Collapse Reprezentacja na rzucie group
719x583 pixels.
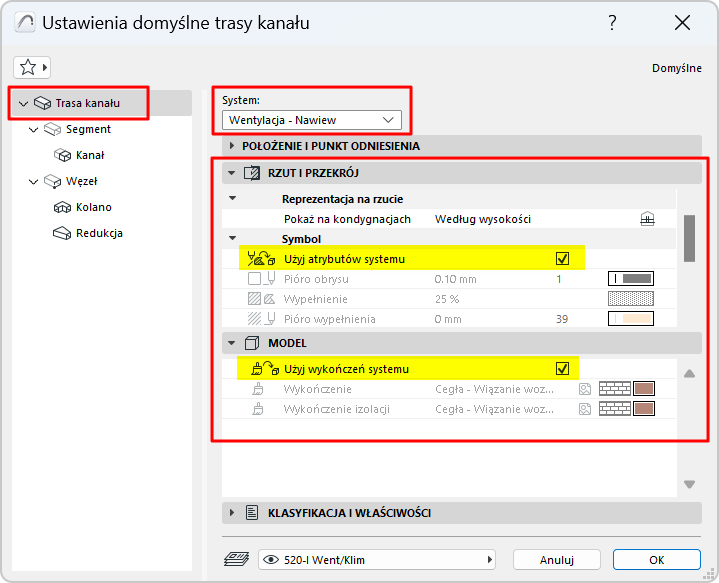(x=232, y=199)
